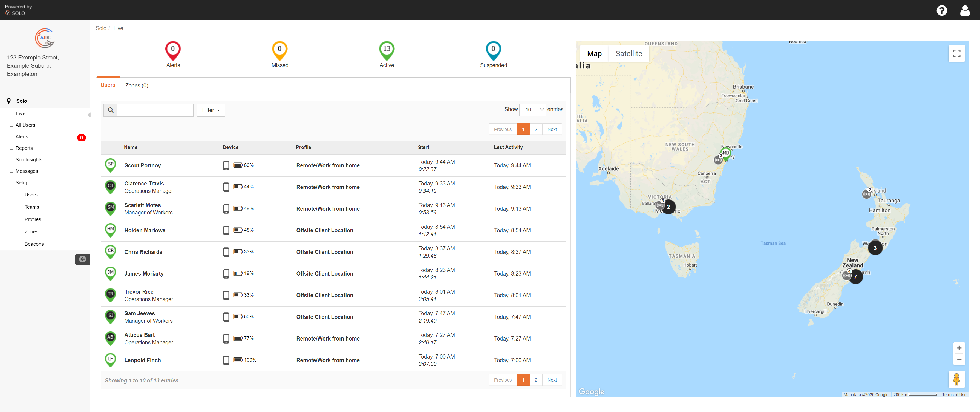The height and width of the screenshot is (412, 980).
Task: Open Beacons under Setup
Action: (x=34, y=244)
